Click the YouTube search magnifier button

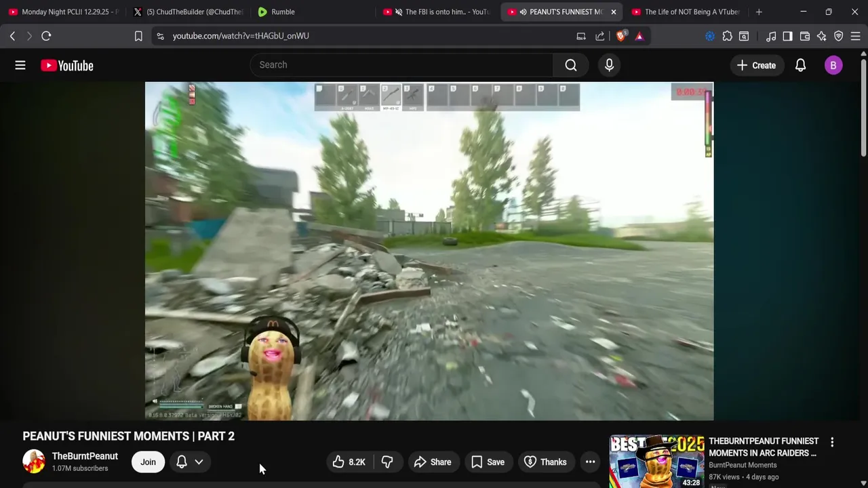[571, 65]
